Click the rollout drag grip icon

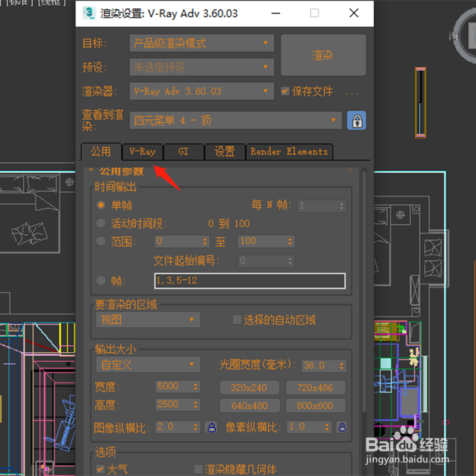350,170
